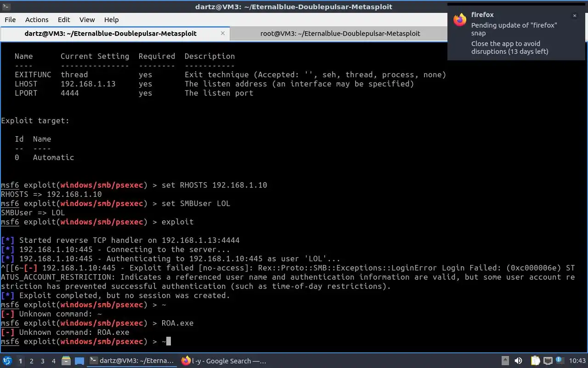Click 'Authenticating to 192.168.1.10:445' line
This screenshot has width=588, height=368.
[x=171, y=259]
